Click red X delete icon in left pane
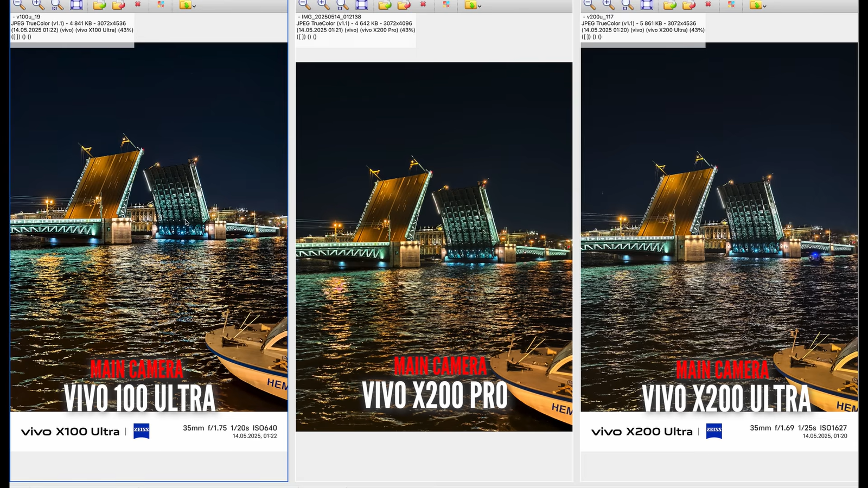 click(x=138, y=4)
